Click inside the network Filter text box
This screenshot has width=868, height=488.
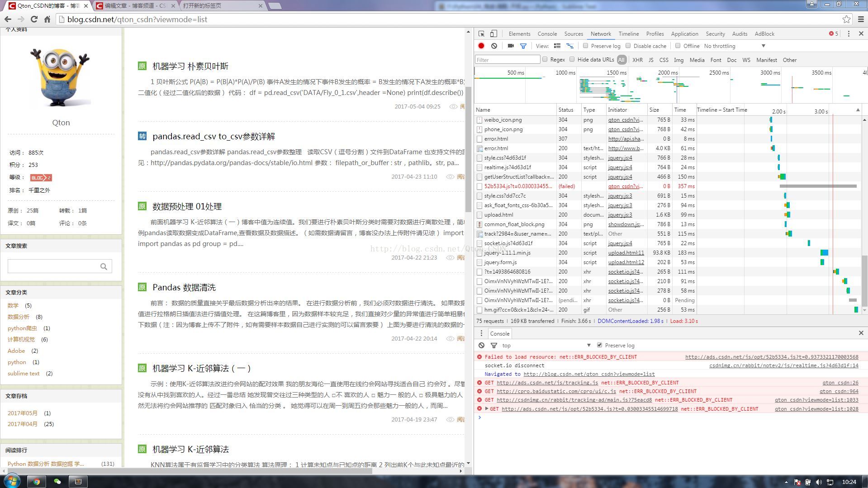click(508, 60)
